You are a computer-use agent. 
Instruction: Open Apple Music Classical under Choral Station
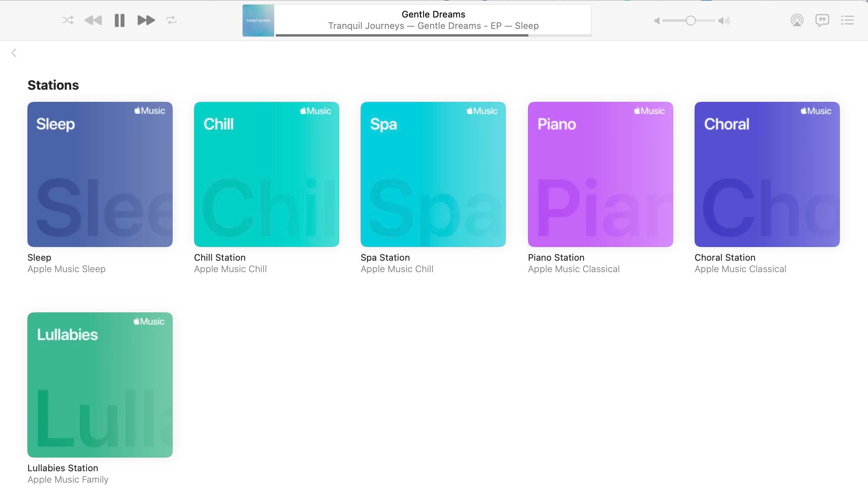(741, 269)
